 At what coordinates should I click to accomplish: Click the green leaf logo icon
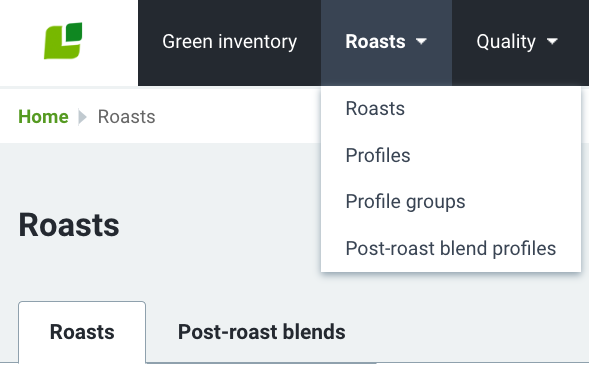click(63, 41)
